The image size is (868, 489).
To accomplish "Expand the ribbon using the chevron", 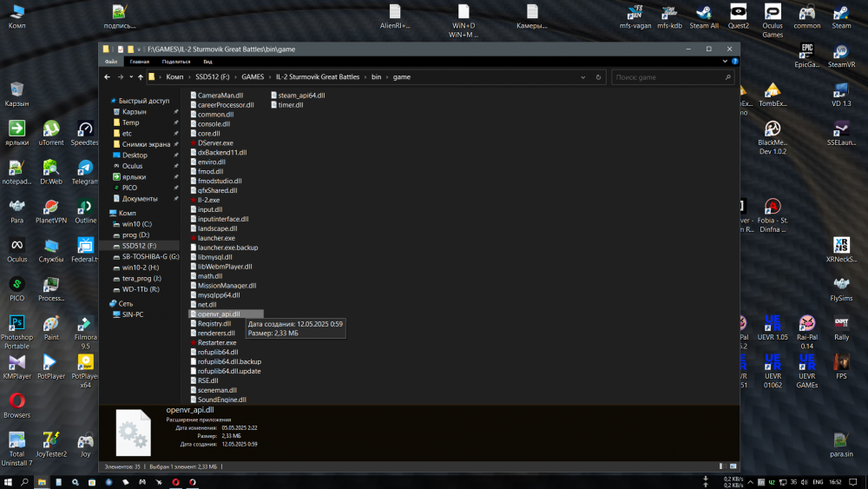I will tap(727, 62).
